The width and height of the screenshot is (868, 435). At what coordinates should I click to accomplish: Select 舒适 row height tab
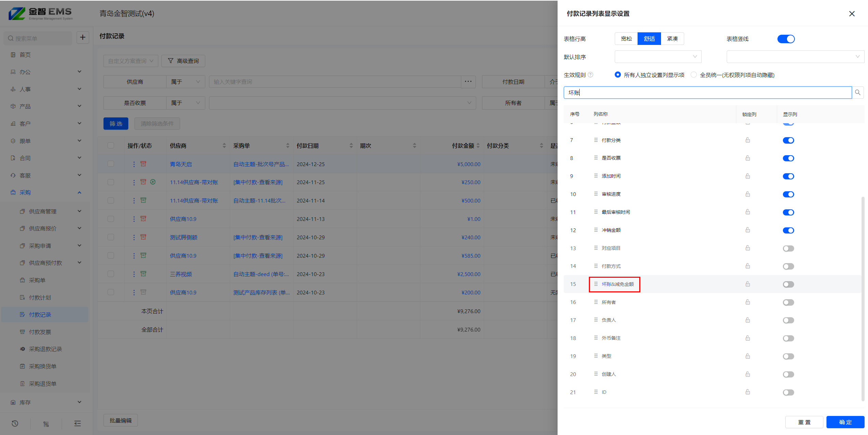649,39
